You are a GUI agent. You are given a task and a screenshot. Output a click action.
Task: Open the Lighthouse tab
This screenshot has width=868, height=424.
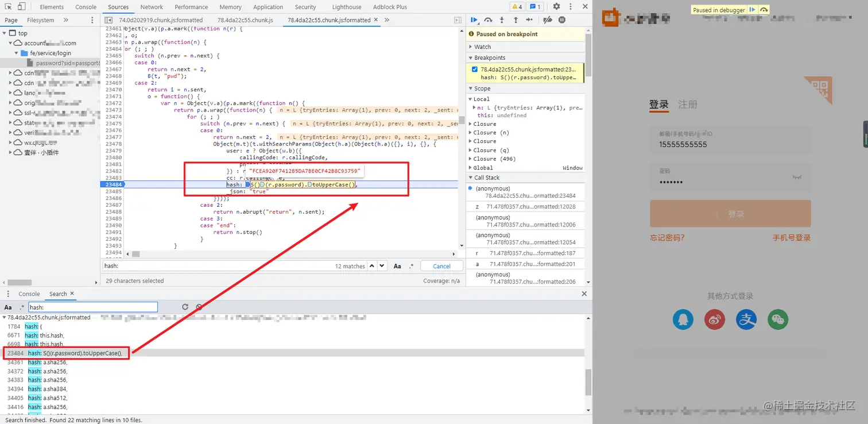coord(347,7)
